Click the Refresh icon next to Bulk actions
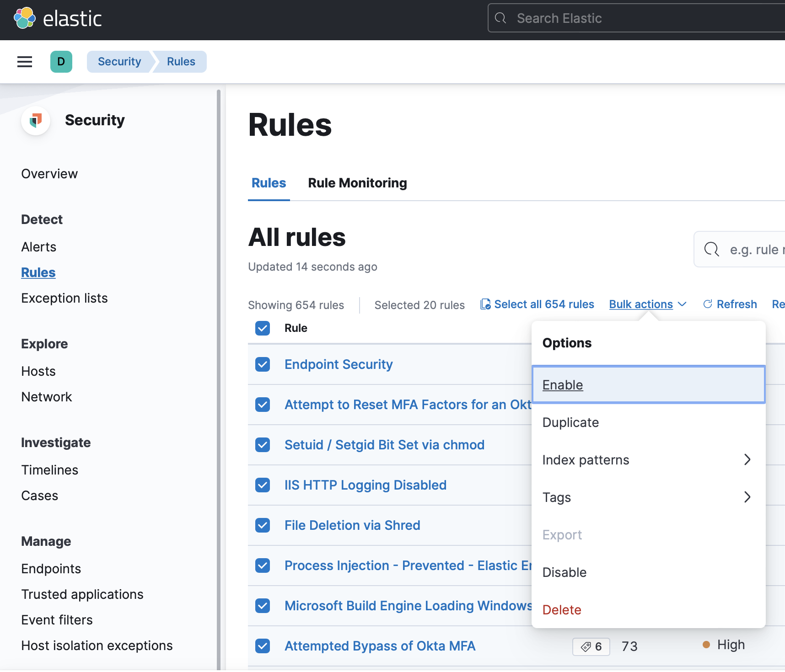The image size is (785, 672). pos(707,304)
